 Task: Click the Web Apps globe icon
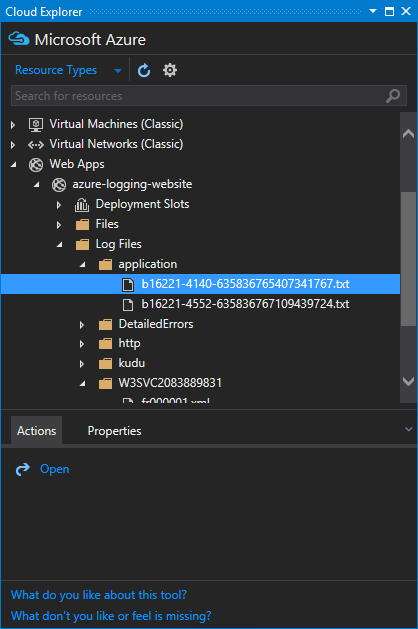coord(36,164)
